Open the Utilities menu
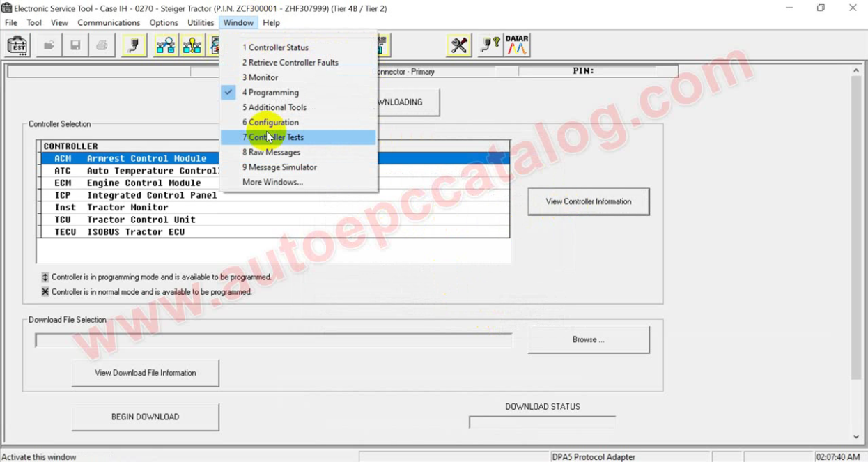 tap(201, 23)
